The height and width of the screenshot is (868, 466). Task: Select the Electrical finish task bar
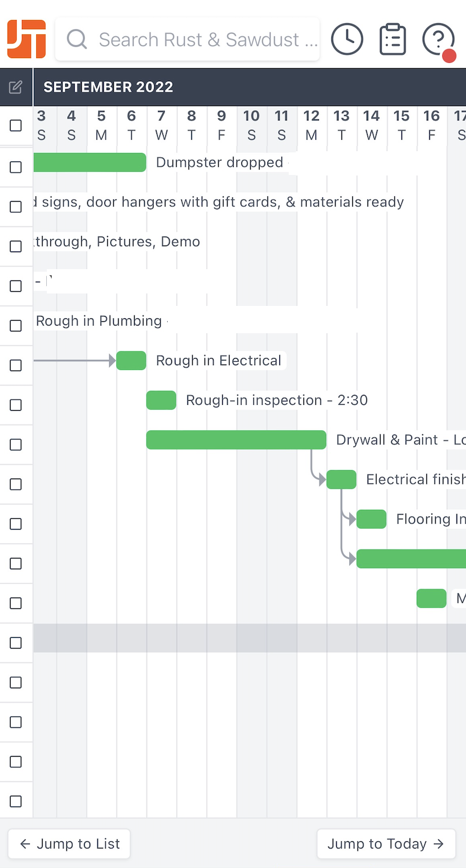coord(341,480)
